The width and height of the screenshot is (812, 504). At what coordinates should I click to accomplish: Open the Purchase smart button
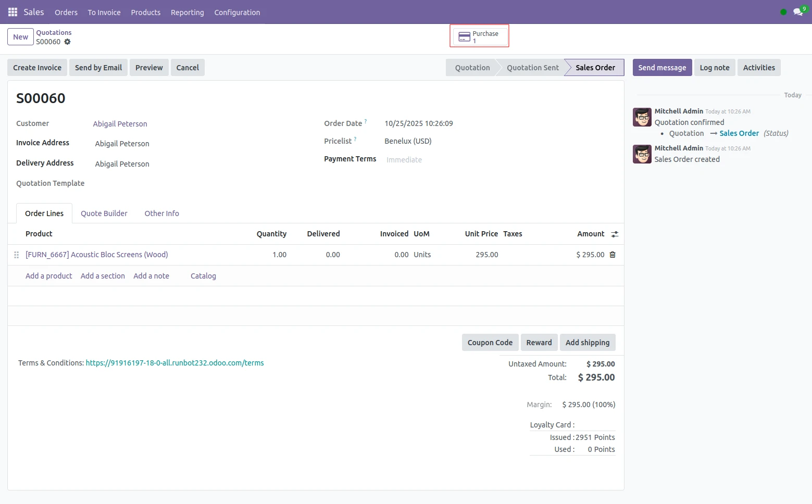click(x=479, y=36)
